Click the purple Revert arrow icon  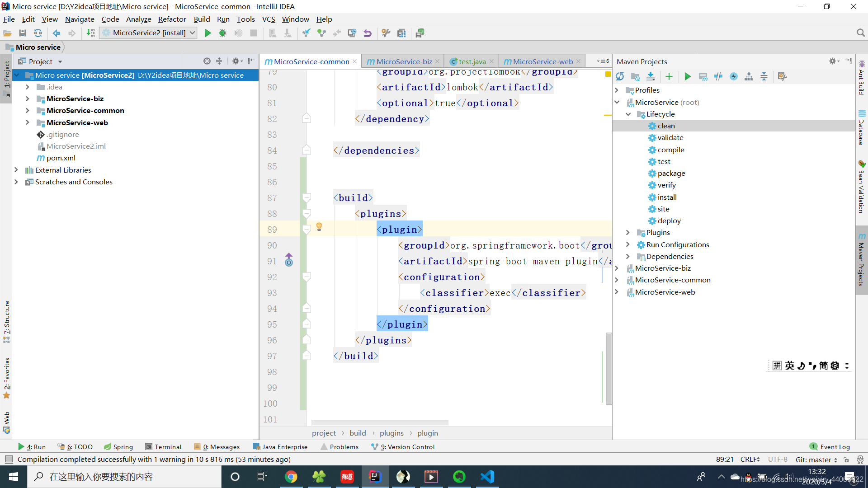(368, 33)
